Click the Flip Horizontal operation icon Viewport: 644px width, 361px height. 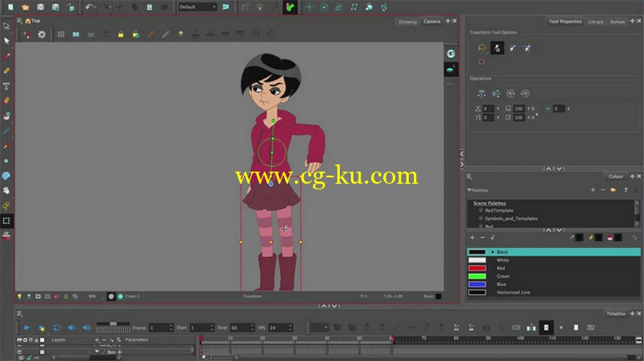click(x=481, y=93)
